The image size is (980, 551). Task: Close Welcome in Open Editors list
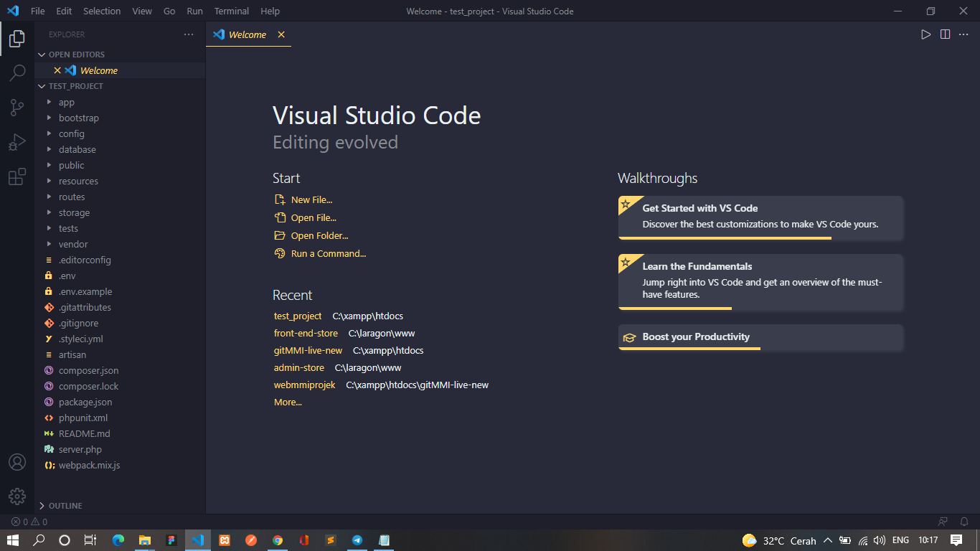[57, 70]
